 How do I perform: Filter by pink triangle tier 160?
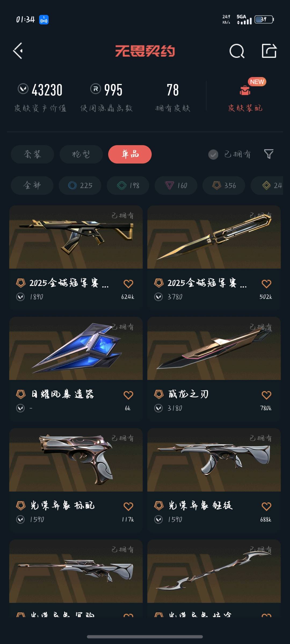click(176, 185)
